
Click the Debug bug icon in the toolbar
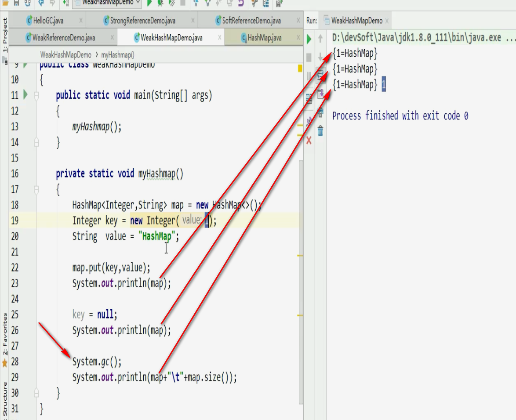point(160,3)
